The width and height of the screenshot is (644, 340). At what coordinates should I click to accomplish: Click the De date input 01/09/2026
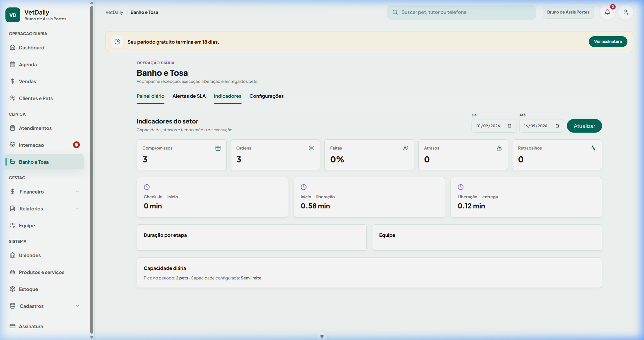click(494, 126)
